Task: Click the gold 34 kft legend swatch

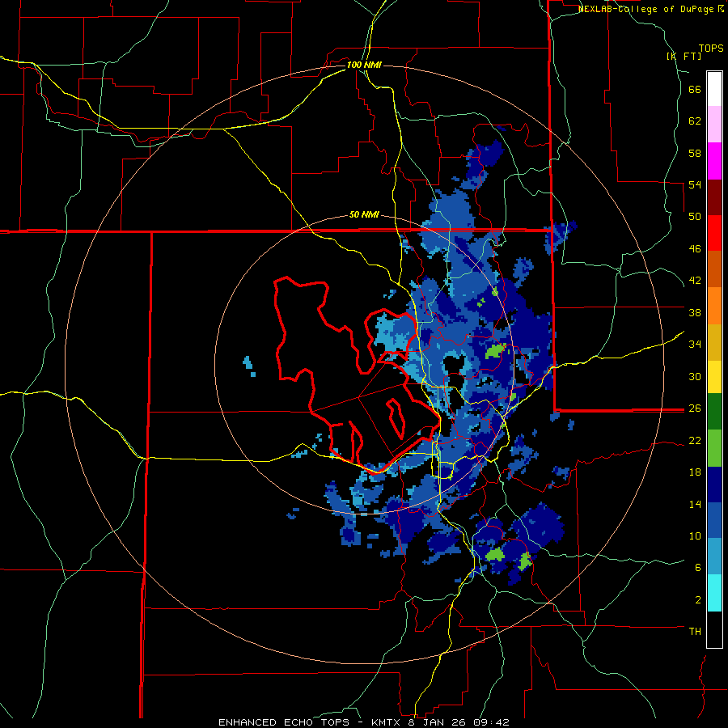Action: [x=714, y=342]
